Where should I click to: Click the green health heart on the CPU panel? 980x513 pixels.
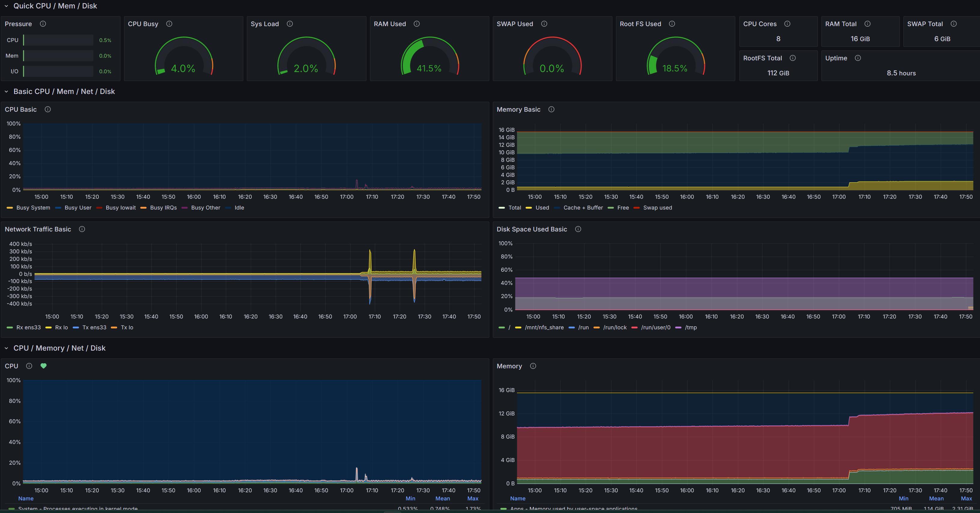click(43, 366)
